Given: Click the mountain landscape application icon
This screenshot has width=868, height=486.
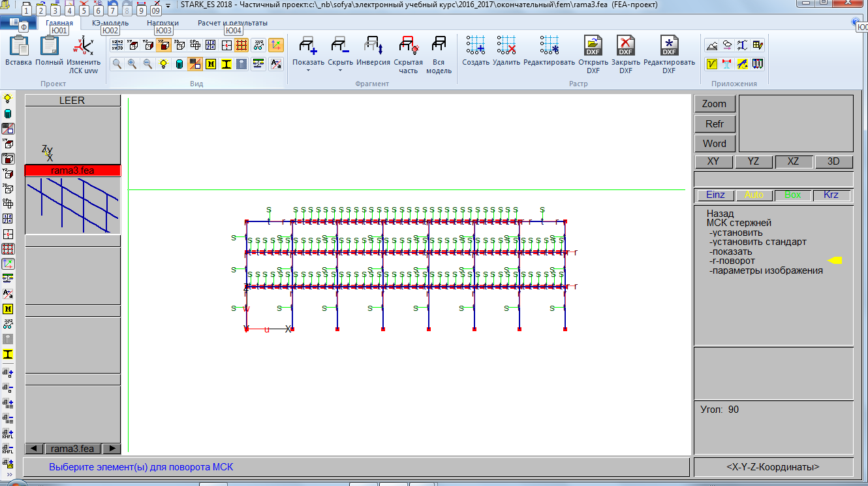Looking at the screenshot, I should [712, 45].
